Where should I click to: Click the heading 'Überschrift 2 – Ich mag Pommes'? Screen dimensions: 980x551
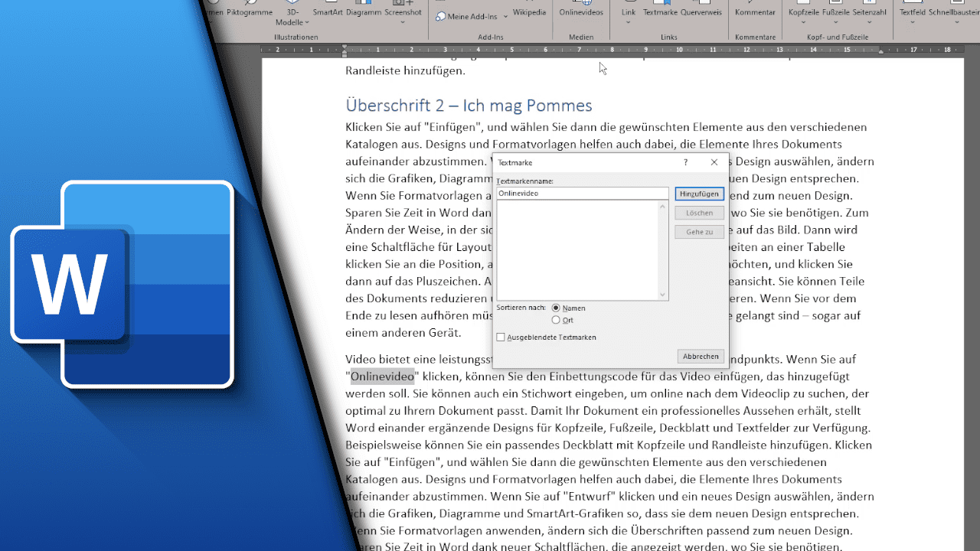(469, 106)
